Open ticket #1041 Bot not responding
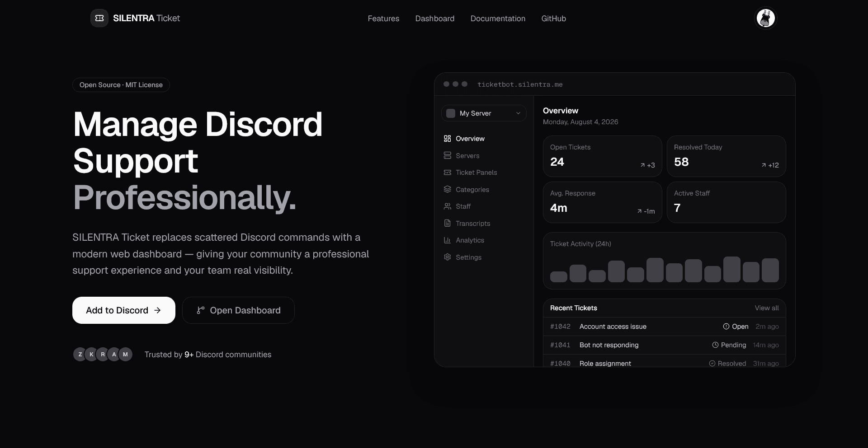 click(x=665, y=345)
